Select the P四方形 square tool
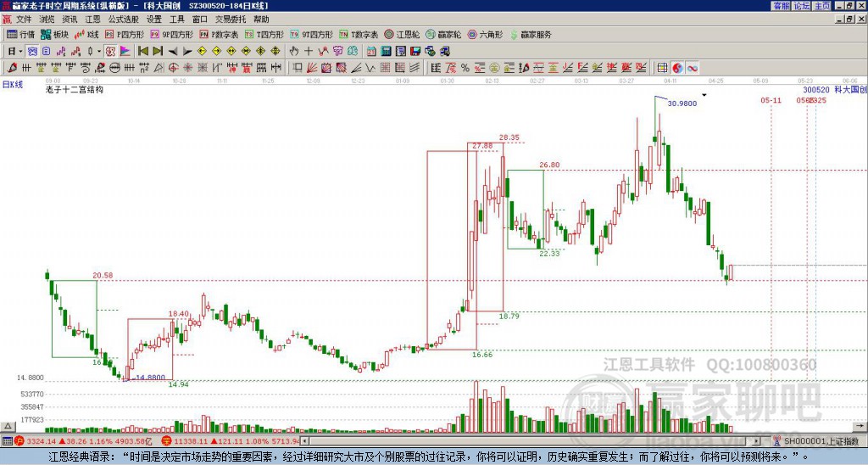Image resolution: width=868 pixels, height=465 pixels. coord(125,34)
